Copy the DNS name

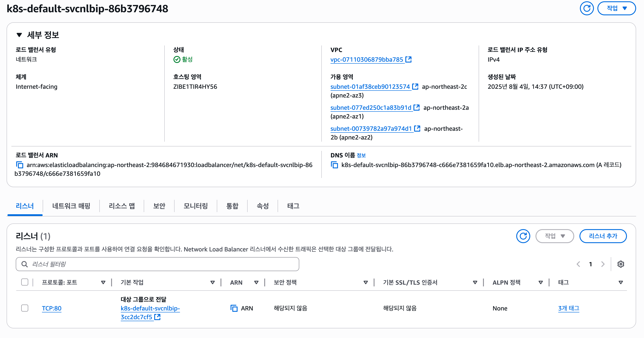(x=334, y=165)
